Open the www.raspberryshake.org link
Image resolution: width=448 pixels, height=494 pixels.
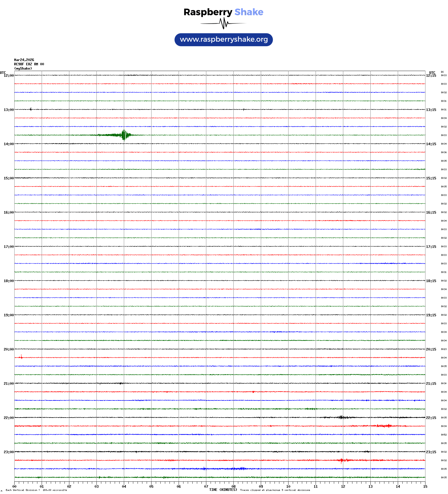click(x=223, y=40)
